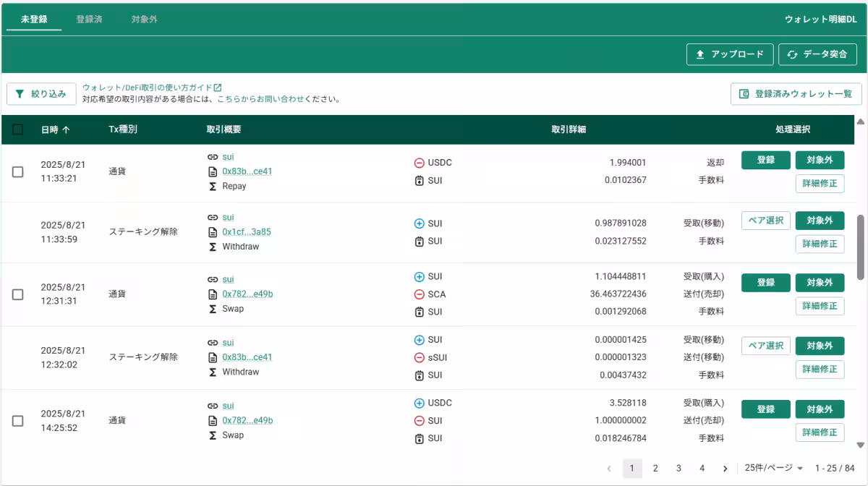The width and height of the screenshot is (868, 486).
Task: Open transaction hash link 0x1cf...3a85
Action: (247, 232)
